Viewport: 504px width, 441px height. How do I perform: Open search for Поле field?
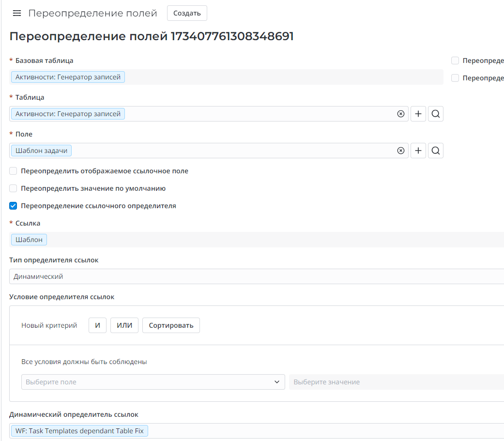436,151
